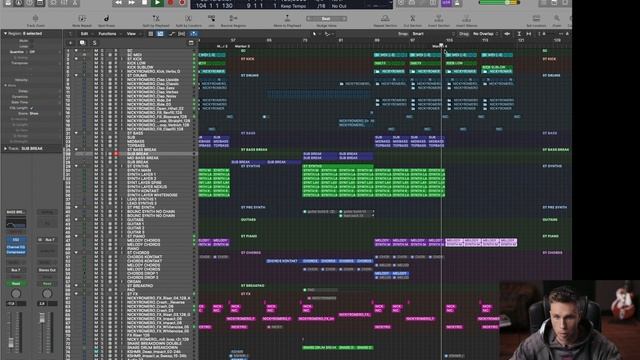This screenshot has height=360, width=640.
Task: Toggle the Inspector panel icon
Action: [19, 3]
